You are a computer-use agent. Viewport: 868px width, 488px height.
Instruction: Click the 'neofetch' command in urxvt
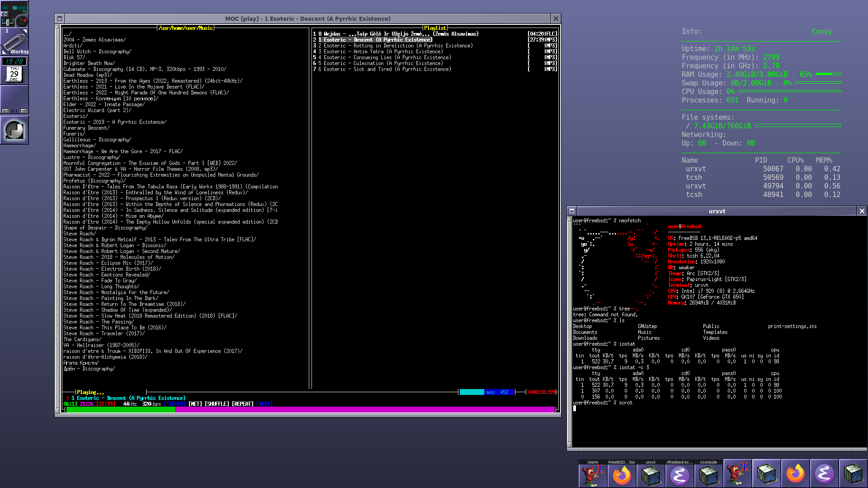pos(630,221)
